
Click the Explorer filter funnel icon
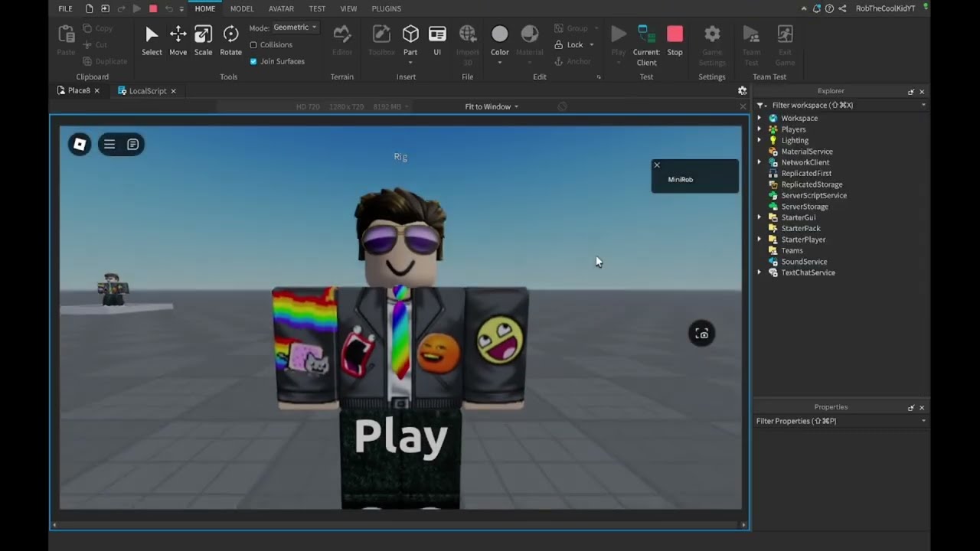coord(761,105)
